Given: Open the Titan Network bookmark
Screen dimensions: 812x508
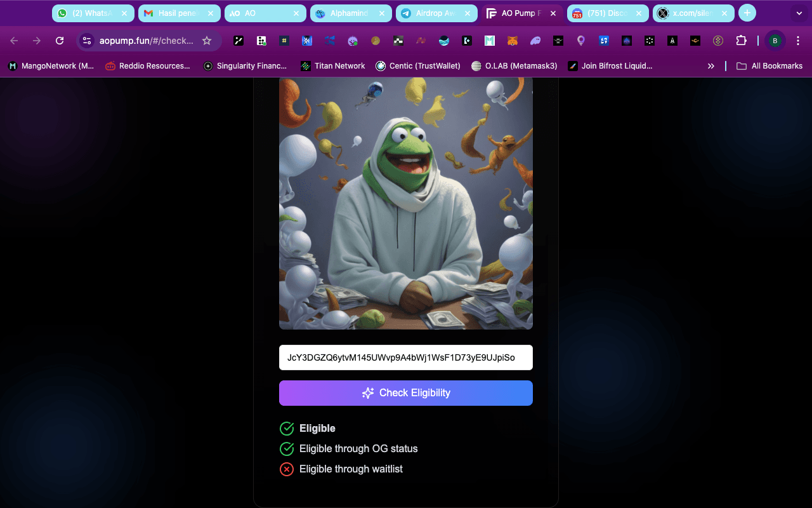Looking at the screenshot, I should (333, 65).
